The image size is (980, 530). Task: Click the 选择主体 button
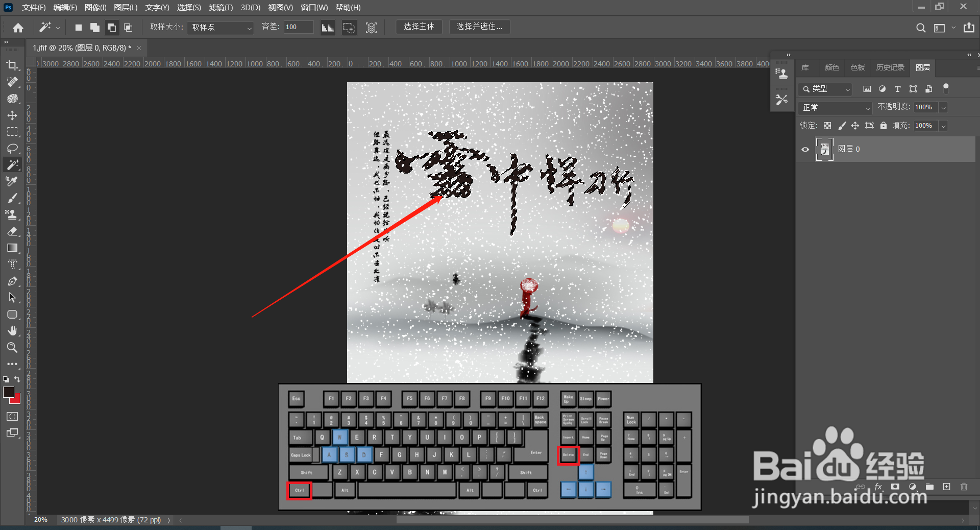pos(419,27)
